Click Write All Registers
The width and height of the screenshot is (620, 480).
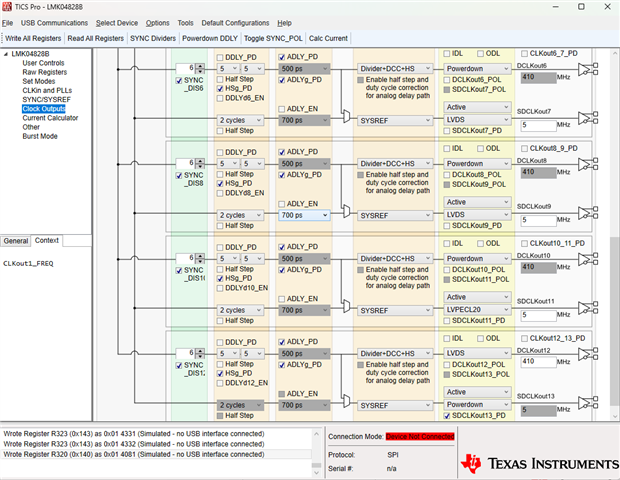point(33,38)
